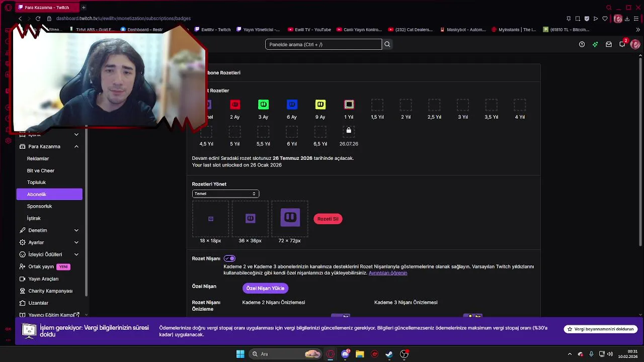Show more bookmarks with the double chevron
This screenshot has width=644, height=362.
coord(638,30)
